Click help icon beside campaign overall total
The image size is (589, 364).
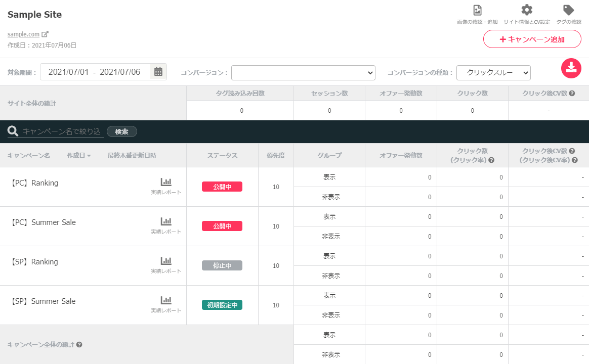click(x=79, y=345)
